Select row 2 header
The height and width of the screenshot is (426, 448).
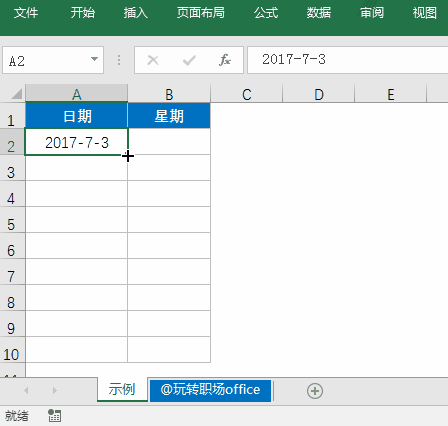pos(12,142)
